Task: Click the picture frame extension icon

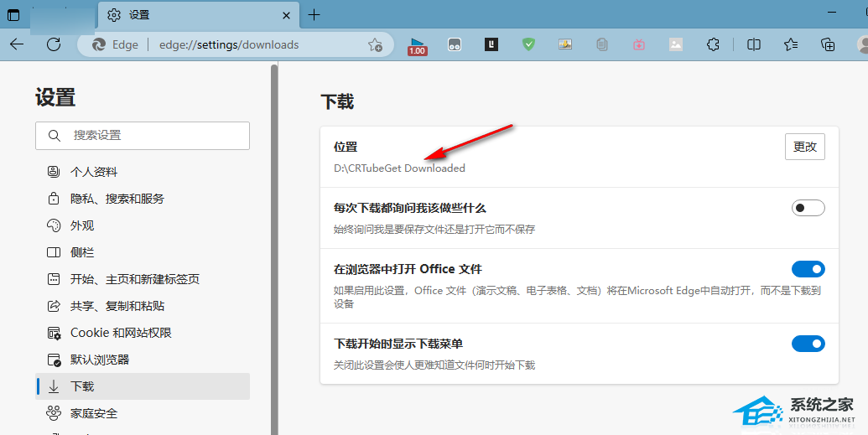Action: click(565, 44)
